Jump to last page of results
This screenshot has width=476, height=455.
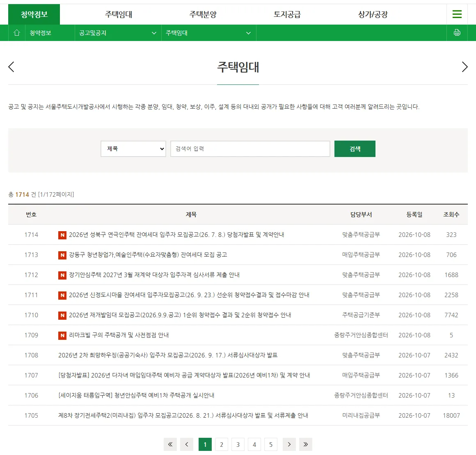point(306,444)
